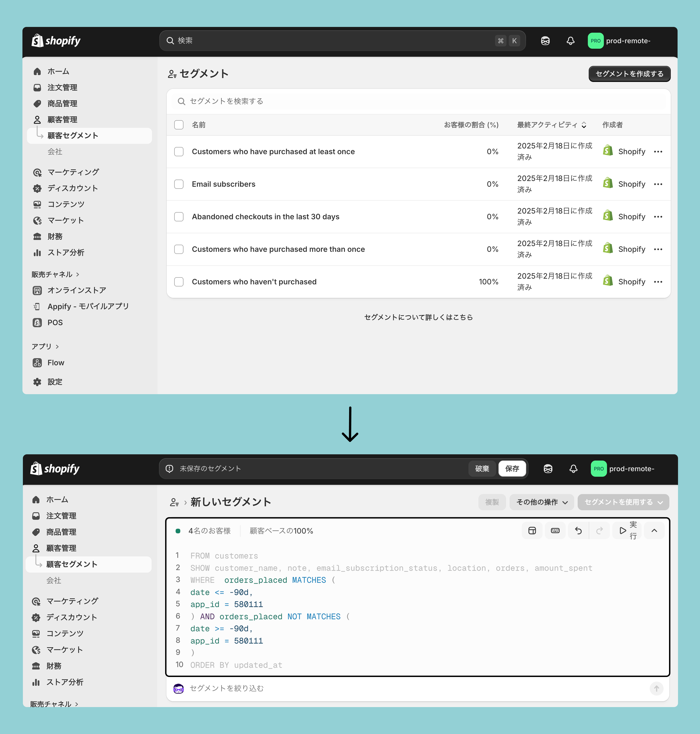Select the Customers who haven't purchased checkbox
Viewport: 700px width, 734px height.
coord(179,281)
